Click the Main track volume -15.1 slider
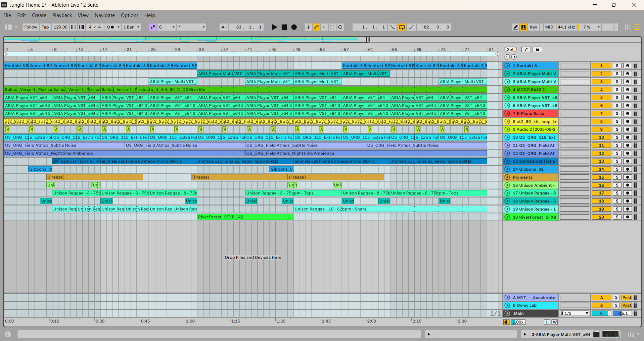 622,314
